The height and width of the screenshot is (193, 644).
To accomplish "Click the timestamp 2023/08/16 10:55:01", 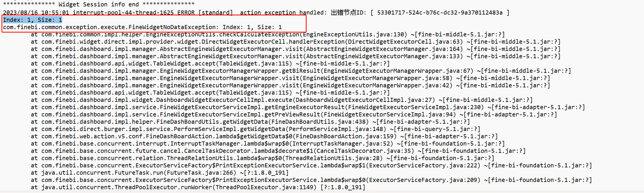I will pyautogui.click(x=36, y=13).
